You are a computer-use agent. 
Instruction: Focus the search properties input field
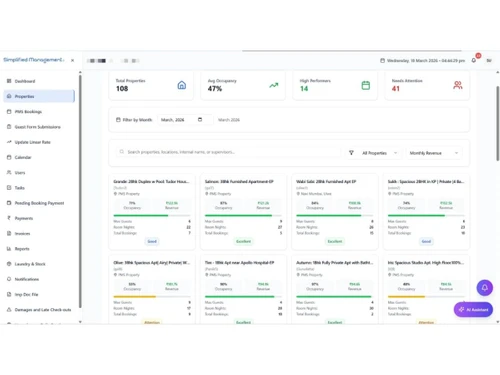click(228, 152)
